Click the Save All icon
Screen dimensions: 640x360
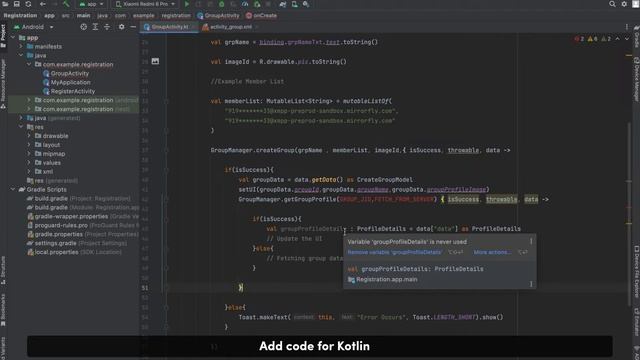click(17, 4)
